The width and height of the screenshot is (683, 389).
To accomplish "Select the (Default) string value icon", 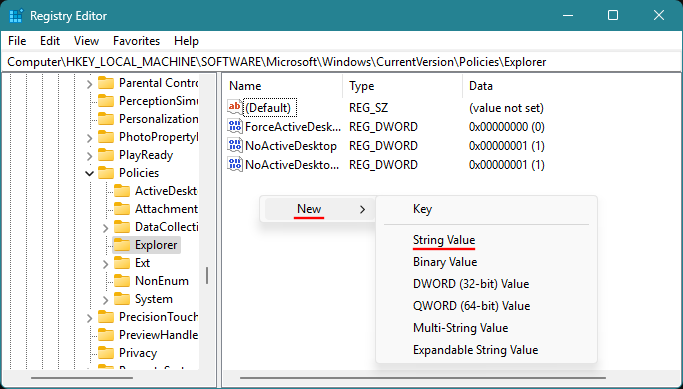I will pyautogui.click(x=235, y=108).
